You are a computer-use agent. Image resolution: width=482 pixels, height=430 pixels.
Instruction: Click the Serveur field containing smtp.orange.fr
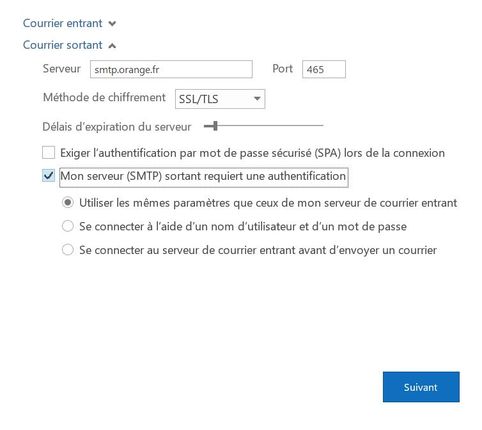[x=171, y=69]
